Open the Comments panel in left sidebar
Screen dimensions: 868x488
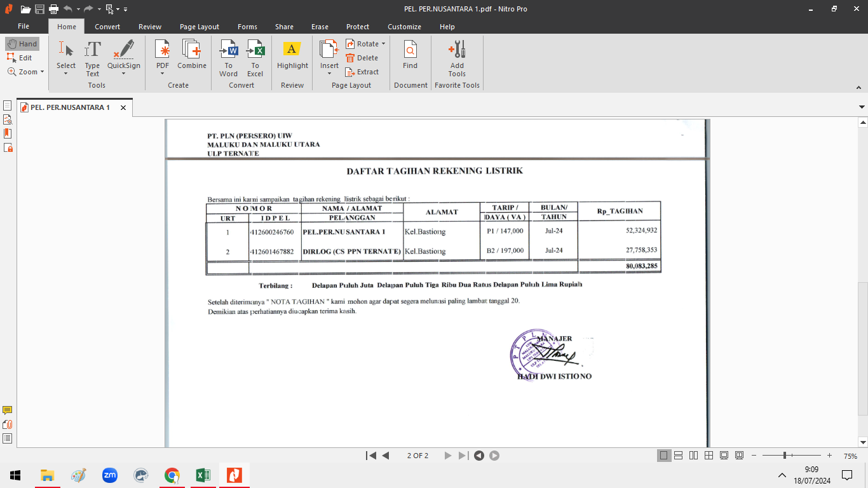pyautogui.click(x=8, y=410)
